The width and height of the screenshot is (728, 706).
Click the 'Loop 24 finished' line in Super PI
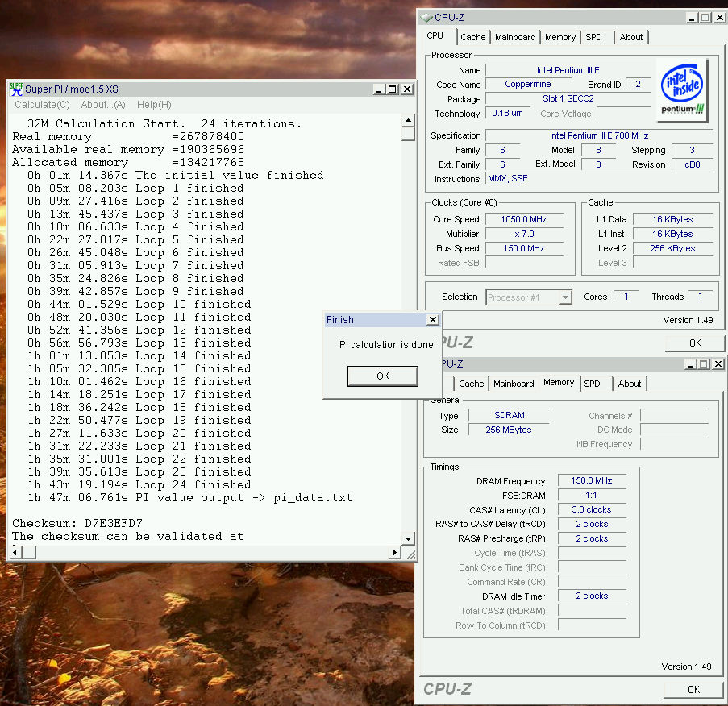(x=139, y=484)
